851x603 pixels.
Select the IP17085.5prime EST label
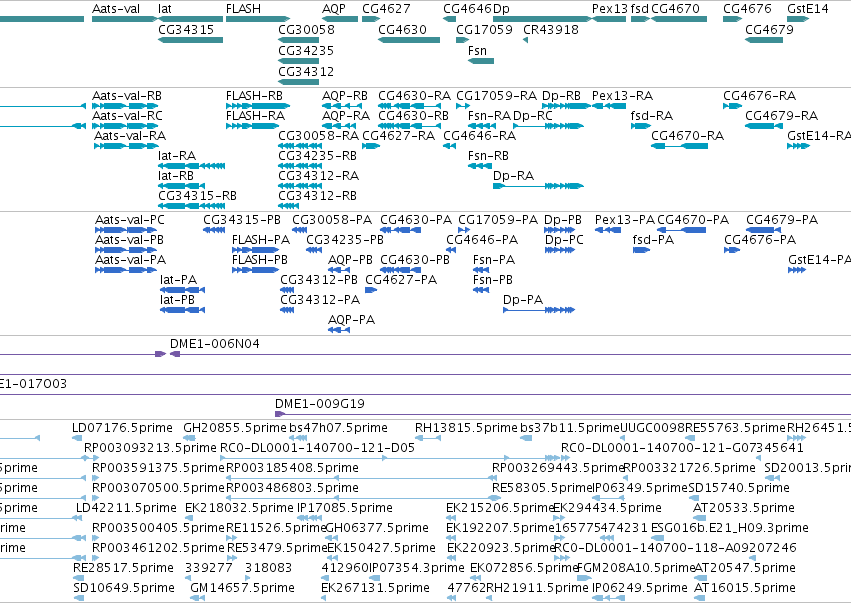coord(345,508)
